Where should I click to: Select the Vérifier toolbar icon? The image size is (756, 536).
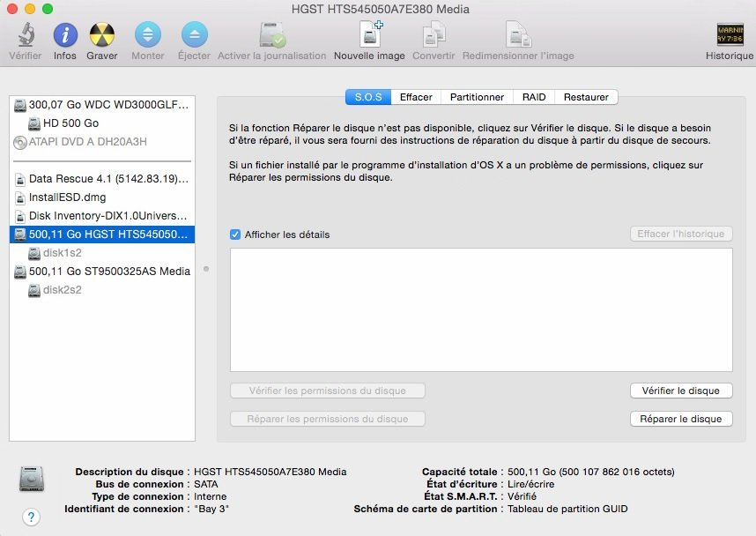point(25,35)
